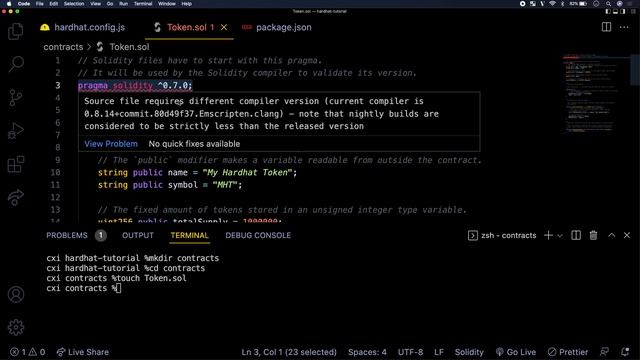Open the Extensions view

click(16, 164)
